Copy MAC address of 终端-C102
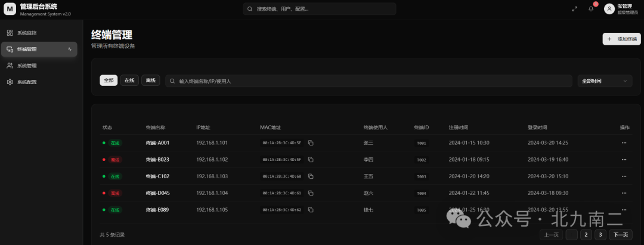The height and width of the screenshot is (245, 644). 311,176
